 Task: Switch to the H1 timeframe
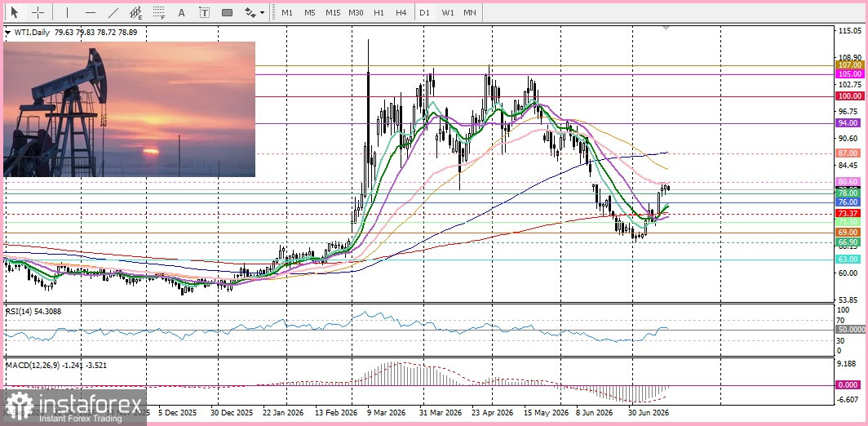(x=379, y=12)
